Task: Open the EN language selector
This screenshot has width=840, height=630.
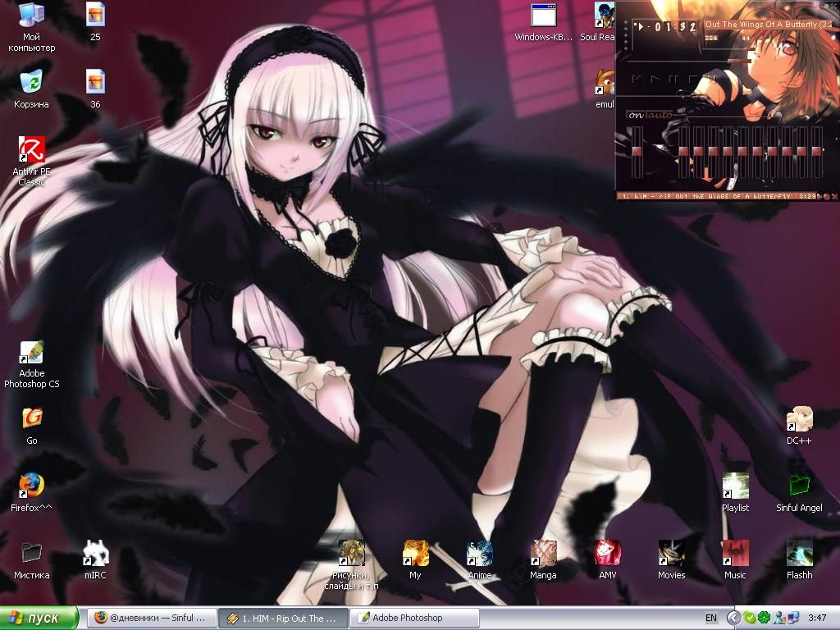Action: coord(711,618)
